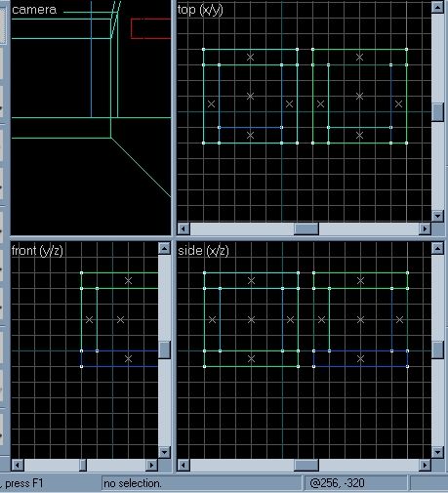Click left arrow of front view horizontal scrollbar

(18, 465)
